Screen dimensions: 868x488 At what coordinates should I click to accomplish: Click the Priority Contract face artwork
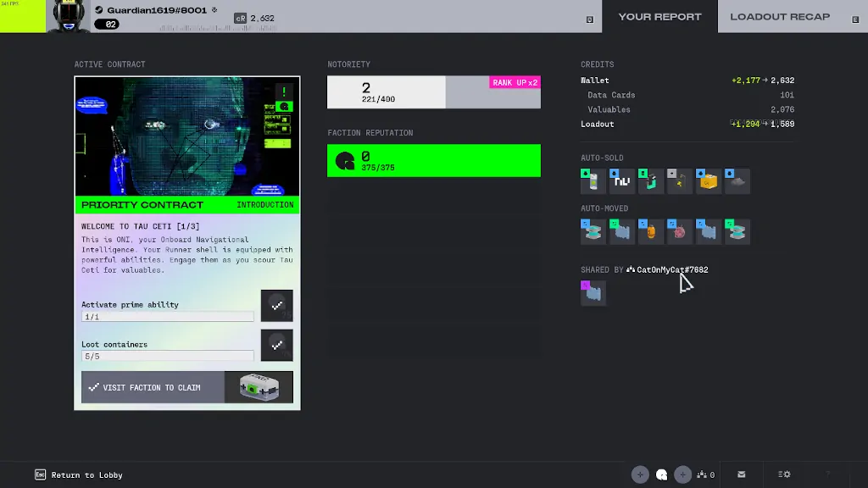187,137
